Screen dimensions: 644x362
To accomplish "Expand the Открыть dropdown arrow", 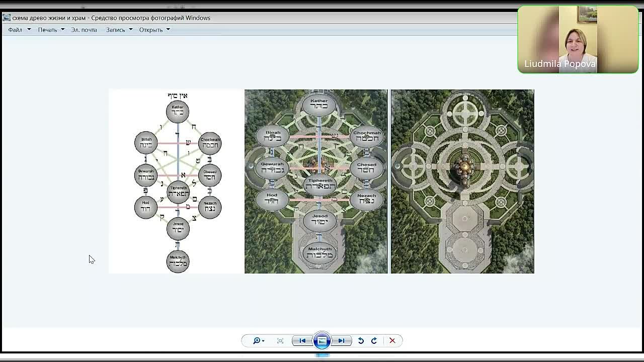I will [168, 30].
